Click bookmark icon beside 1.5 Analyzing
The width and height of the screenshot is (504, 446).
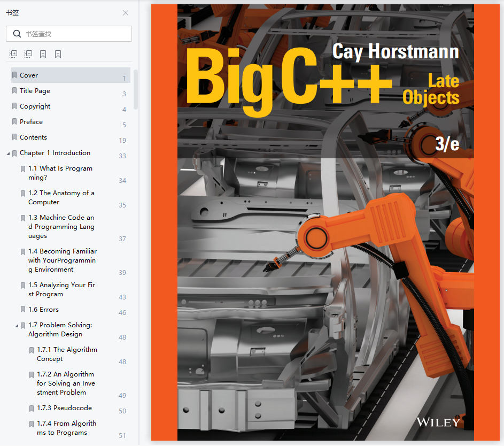tap(23, 286)
